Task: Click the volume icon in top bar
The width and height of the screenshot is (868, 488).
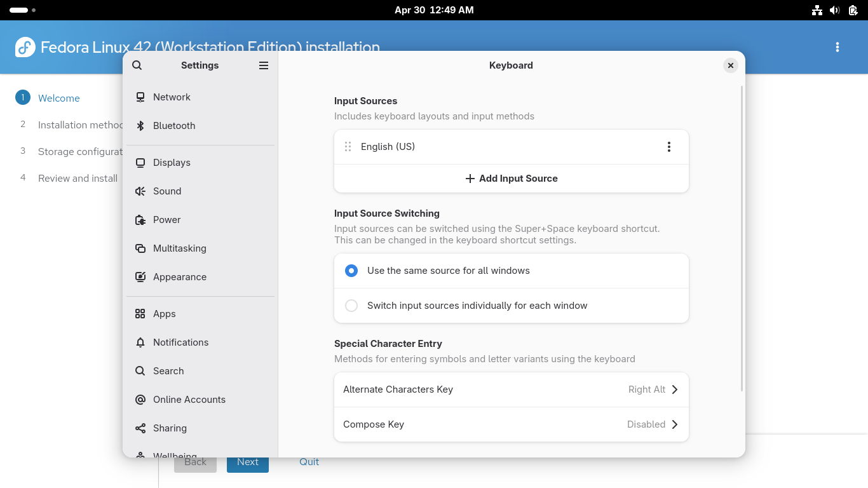Action: click(835, 10)
